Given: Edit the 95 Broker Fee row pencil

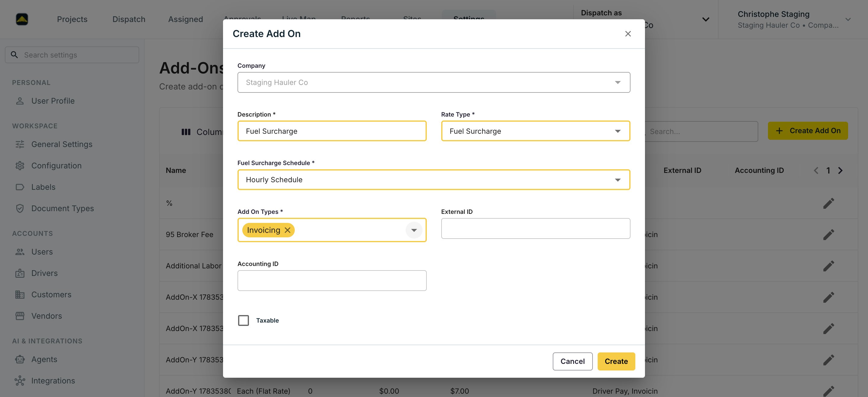Looking at the screenshot, I should (x=829, y=234).
